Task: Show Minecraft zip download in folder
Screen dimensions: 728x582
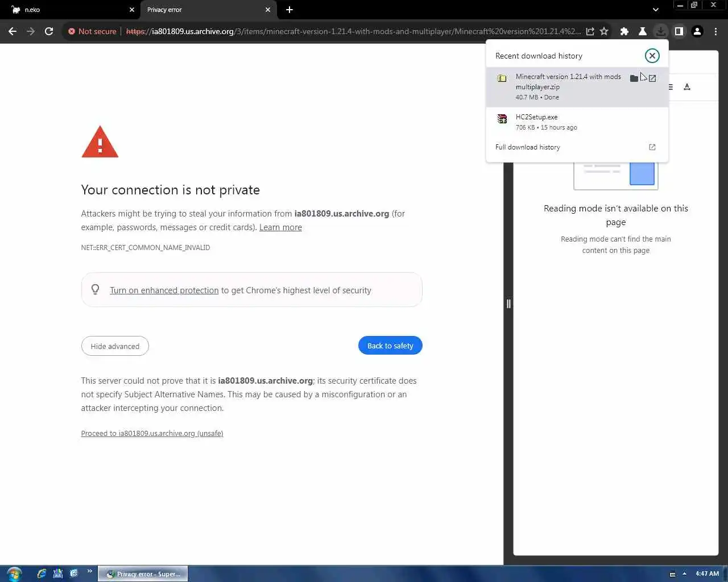Action: 634,78
